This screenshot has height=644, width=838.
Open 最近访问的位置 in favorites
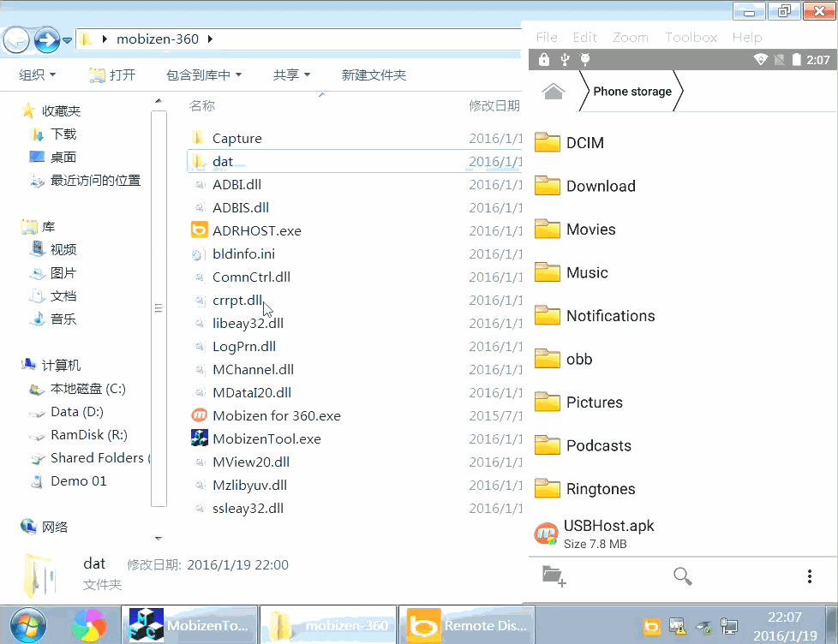[95, 181]
